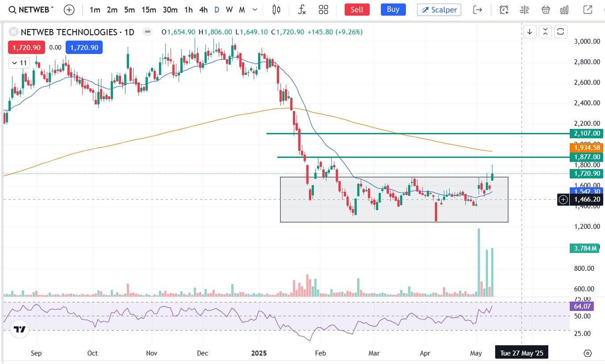
Task: Click the Feb label on time axis
Action: coord(321,353)
